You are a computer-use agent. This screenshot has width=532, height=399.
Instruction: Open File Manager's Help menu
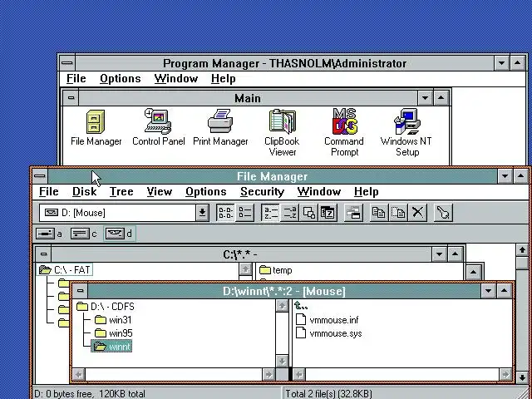366,192
